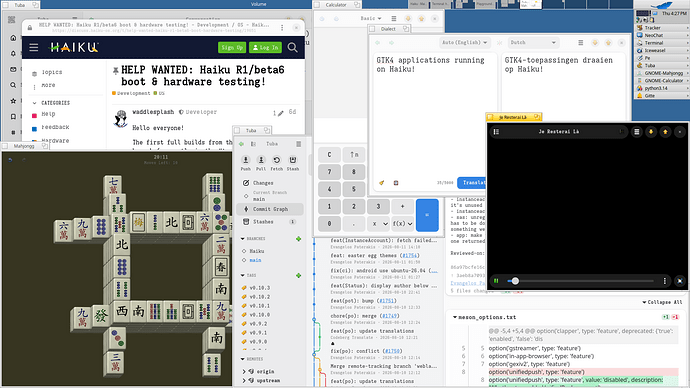Open the Dutch target language dropdown
Image resolution: width=690 pixels, height=388 pixels.
(532, 43)
